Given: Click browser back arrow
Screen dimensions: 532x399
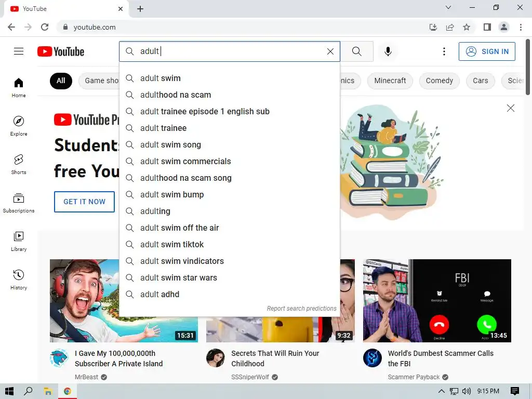Looking at the screenshot, I should pyautogui.click(x=11, y=27).
